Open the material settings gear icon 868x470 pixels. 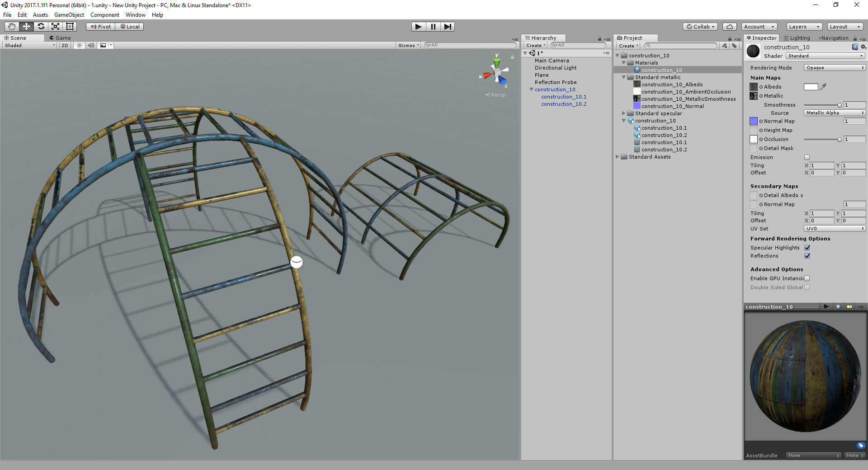tap(863, 47)
